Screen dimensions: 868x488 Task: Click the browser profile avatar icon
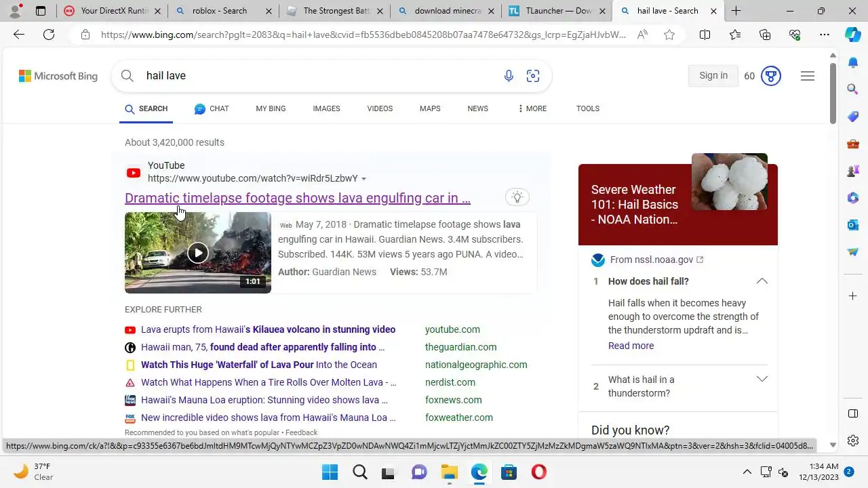[x=15, y=11]
